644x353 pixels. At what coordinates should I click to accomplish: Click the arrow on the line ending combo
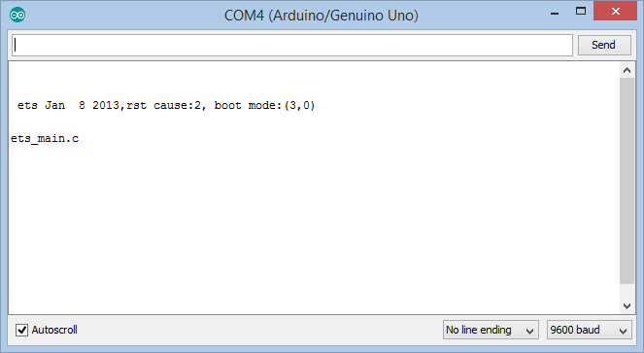click(529, 331)
